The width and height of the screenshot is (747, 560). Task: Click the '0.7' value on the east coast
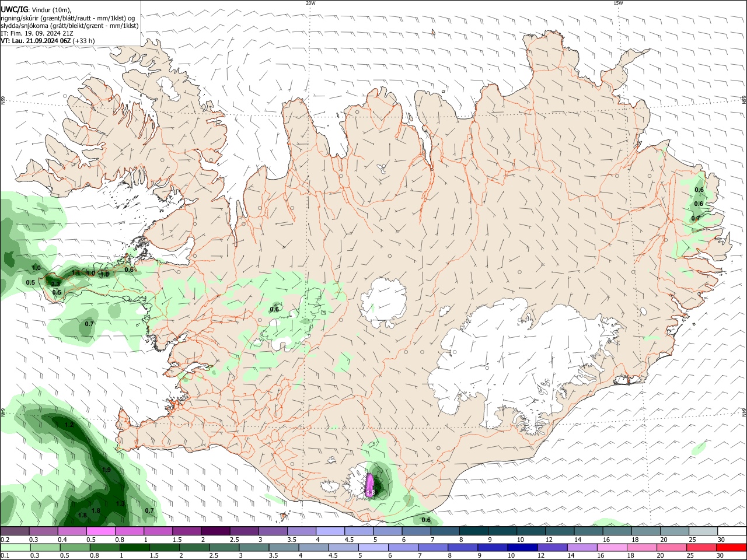click(696, 218)
